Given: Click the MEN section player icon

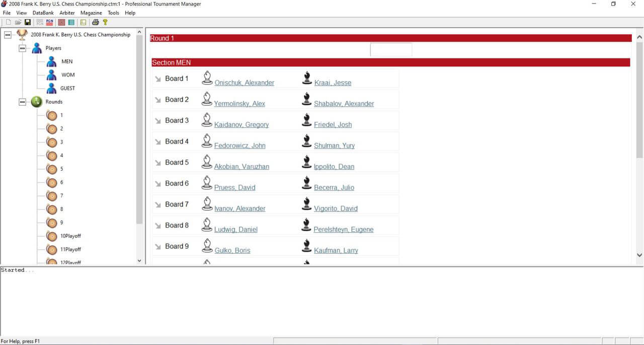Looking at the screenshot, I should pyautogui.click(x=51, y=61).
